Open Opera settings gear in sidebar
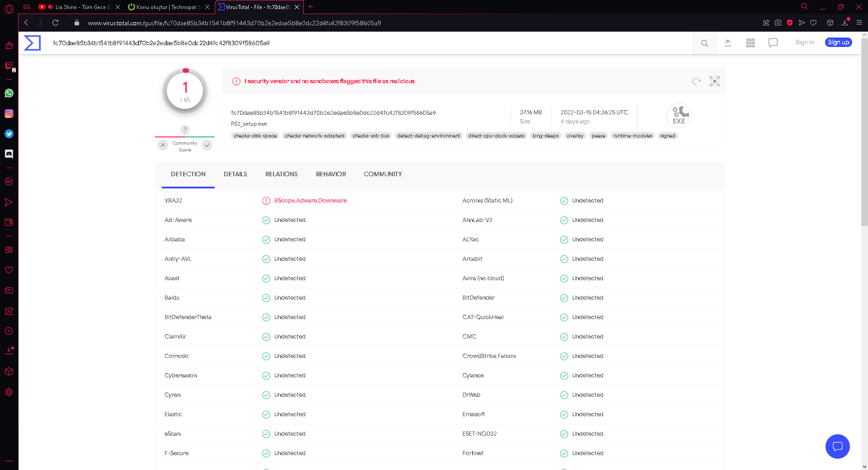Viewport: 868px width, 470px height. tap(9, 392)
